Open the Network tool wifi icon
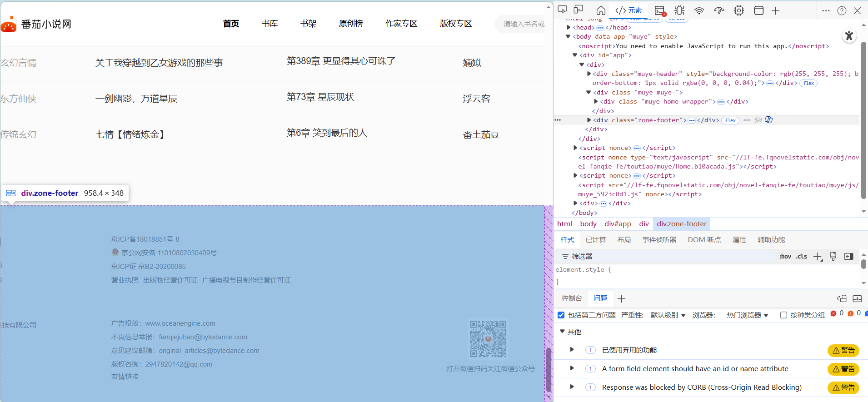The image size is (868, 402). pos(699,10)
